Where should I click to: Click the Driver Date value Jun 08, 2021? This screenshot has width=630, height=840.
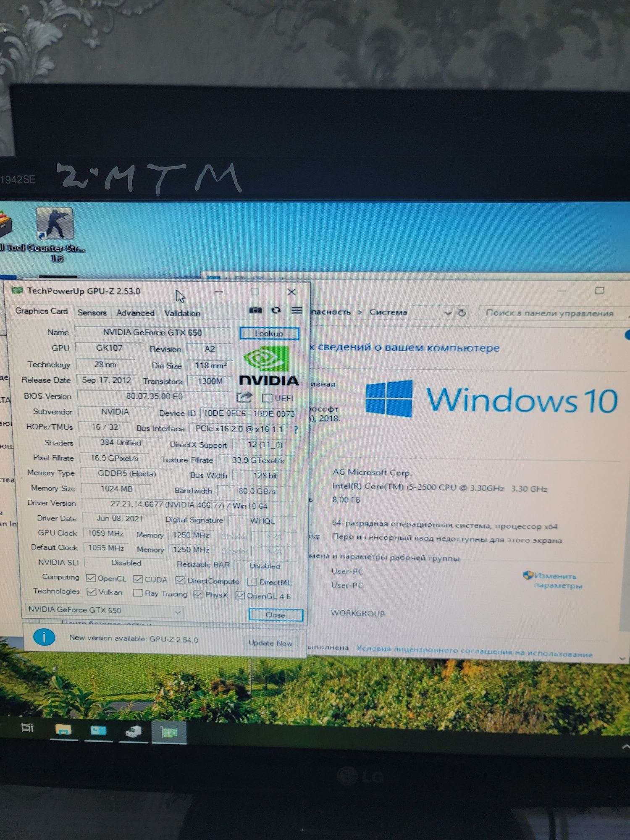(x=120, y=519)
